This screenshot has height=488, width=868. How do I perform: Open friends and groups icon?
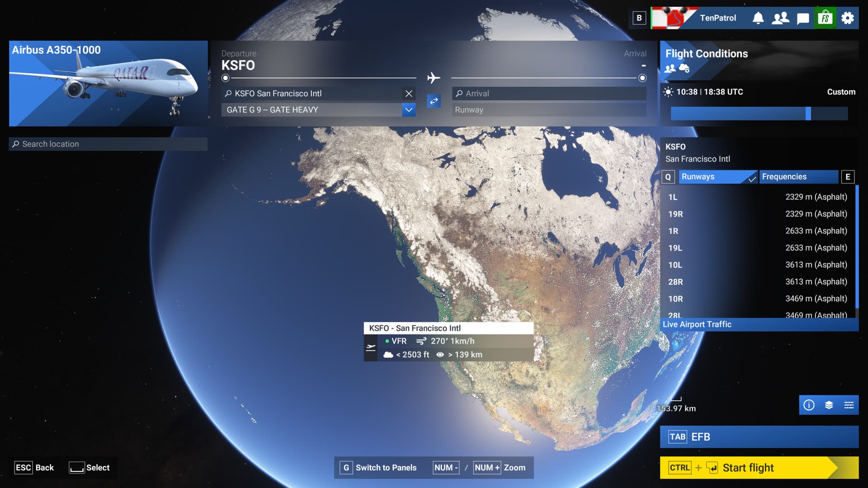coord(780,18)
